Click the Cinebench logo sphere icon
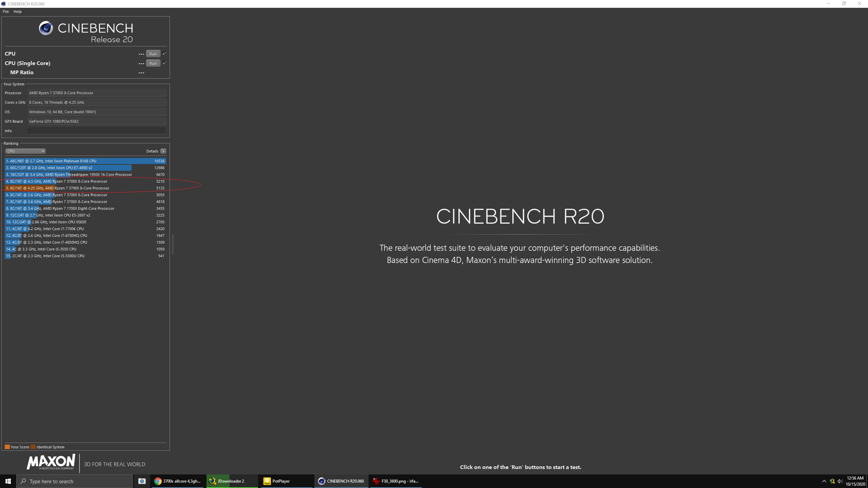The width and height of the screenshot is (868, 488). [46, 28]
